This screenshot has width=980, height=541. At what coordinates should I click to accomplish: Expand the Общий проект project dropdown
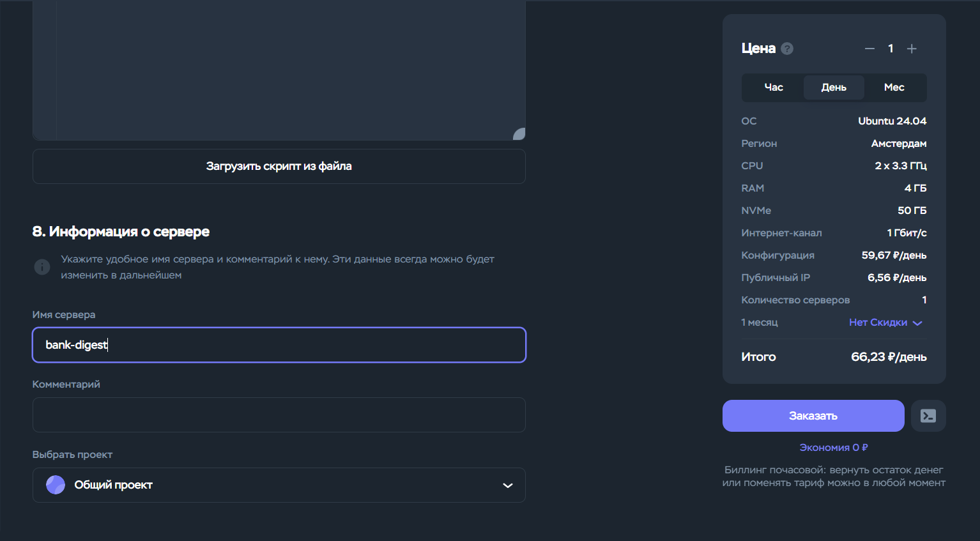tap(279, 485)
